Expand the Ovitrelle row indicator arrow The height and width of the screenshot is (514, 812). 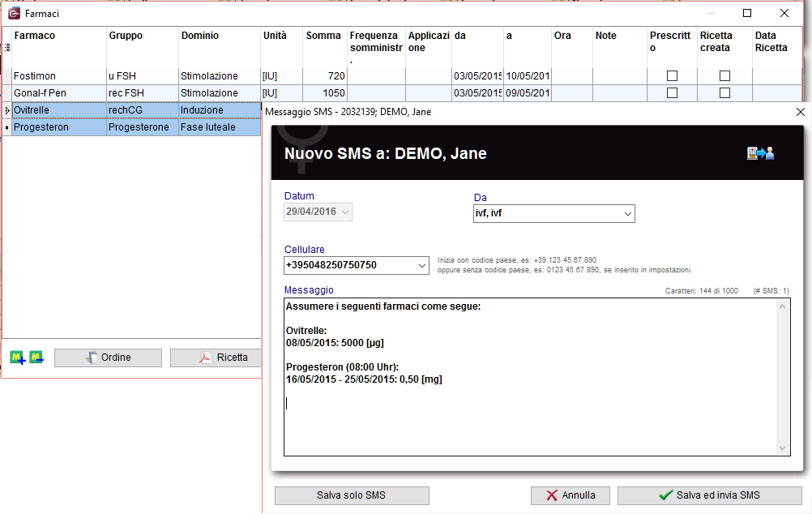(6, 110)
